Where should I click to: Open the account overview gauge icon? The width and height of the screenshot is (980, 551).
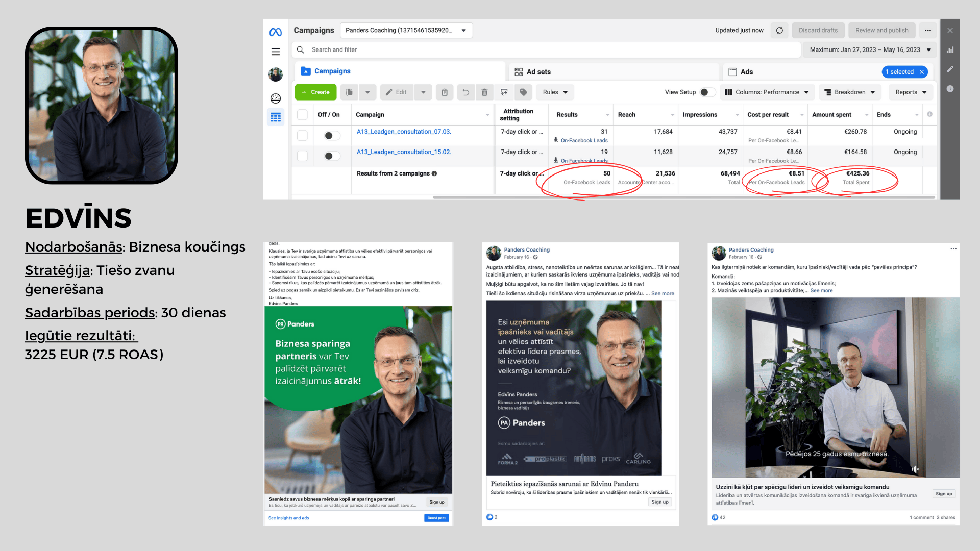(276, 98)
